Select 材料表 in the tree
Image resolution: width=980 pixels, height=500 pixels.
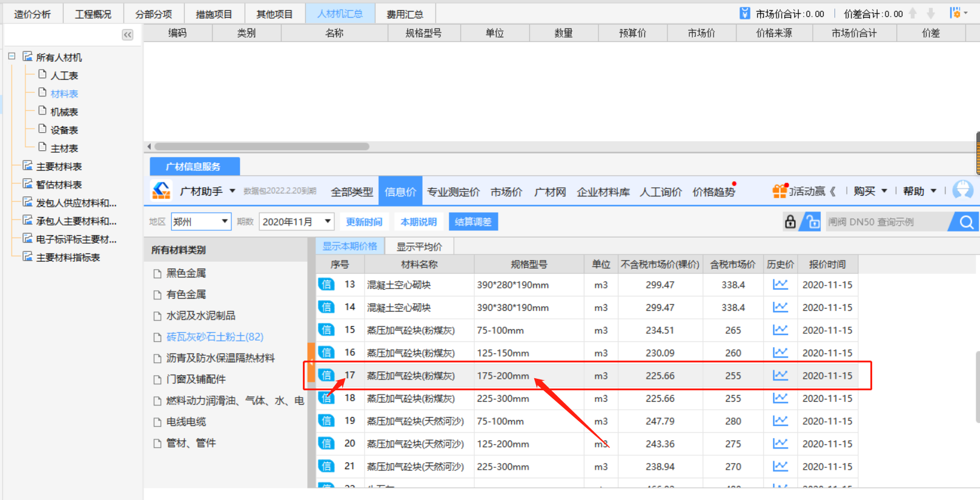coord(64,93)
